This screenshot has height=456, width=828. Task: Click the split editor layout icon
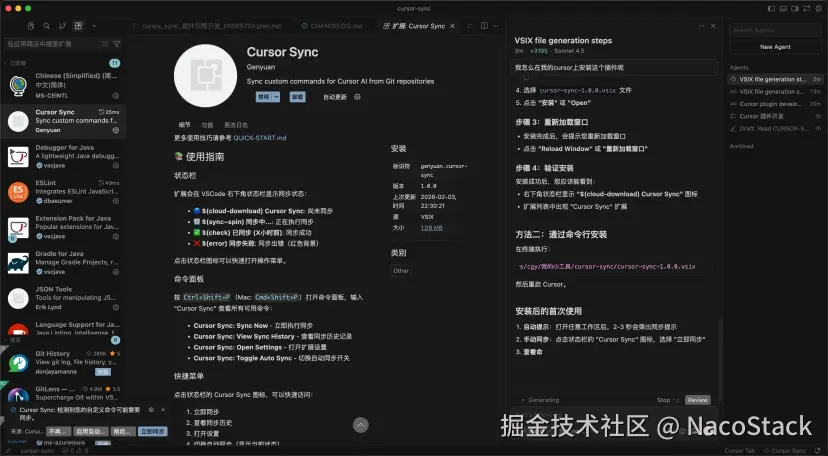(x=484, y=26)
